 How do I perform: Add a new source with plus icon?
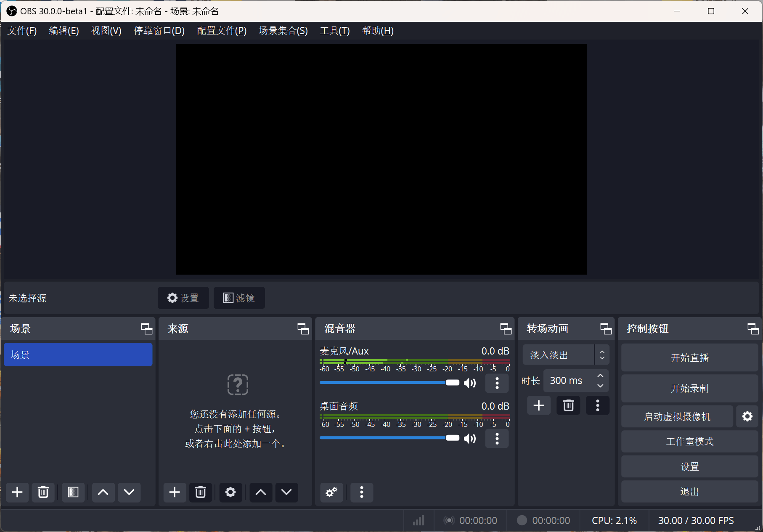point(175,492)
